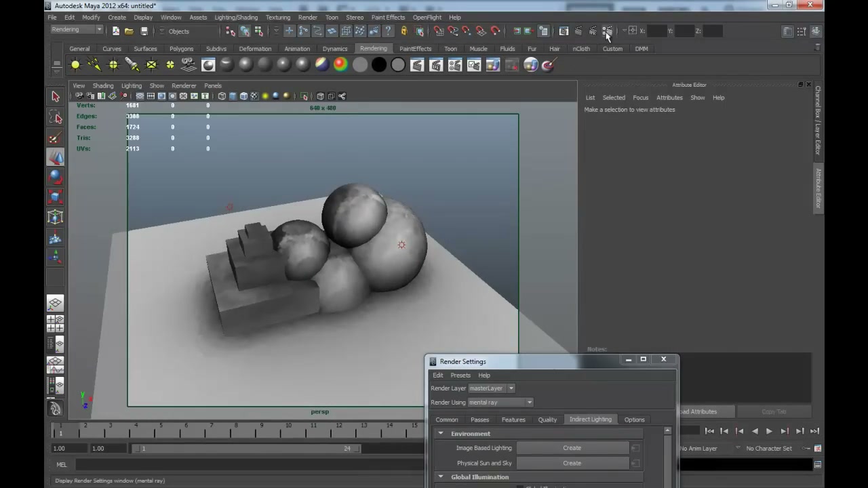Open the Quality tab in Render Settings
The height and width of the screenshot is (488, 868).
[547, 420]
